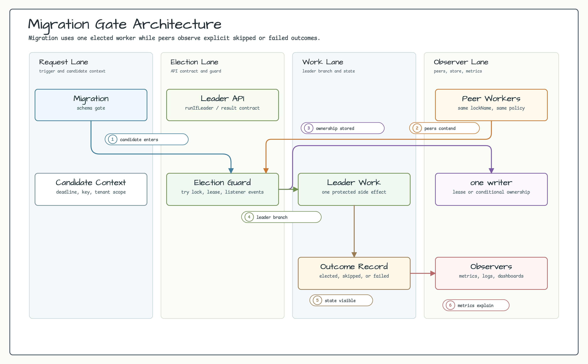This screenshot has height=364, width=588.
Task: Click 'leader branch and state' subtitle
Action: pos(328,71)
